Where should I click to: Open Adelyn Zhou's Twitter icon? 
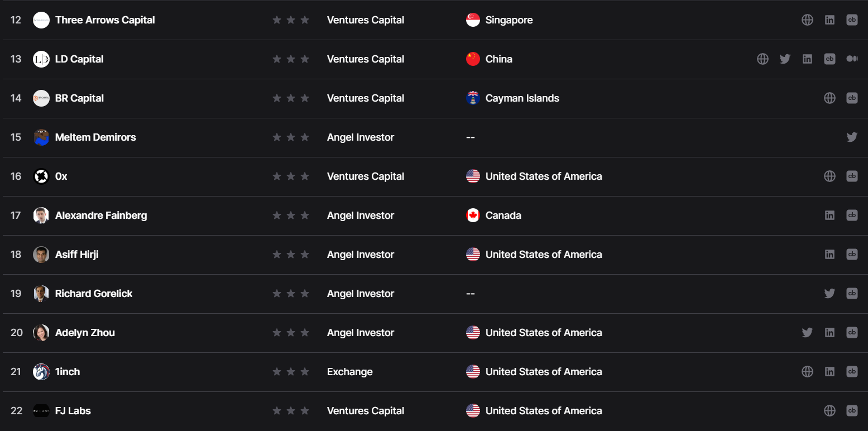pos(807,333)
